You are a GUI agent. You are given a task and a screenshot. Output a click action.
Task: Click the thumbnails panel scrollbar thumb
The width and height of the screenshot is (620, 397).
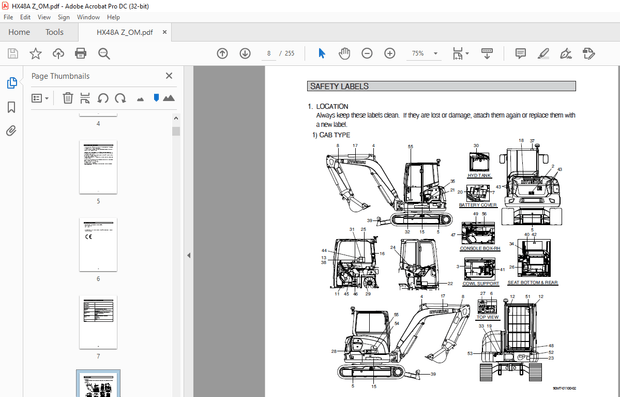coord(176,131)
